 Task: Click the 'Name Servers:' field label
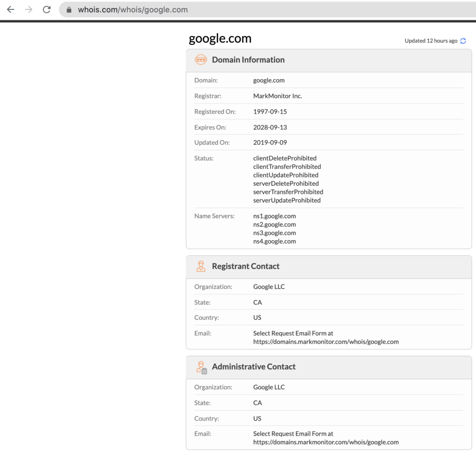214,216
